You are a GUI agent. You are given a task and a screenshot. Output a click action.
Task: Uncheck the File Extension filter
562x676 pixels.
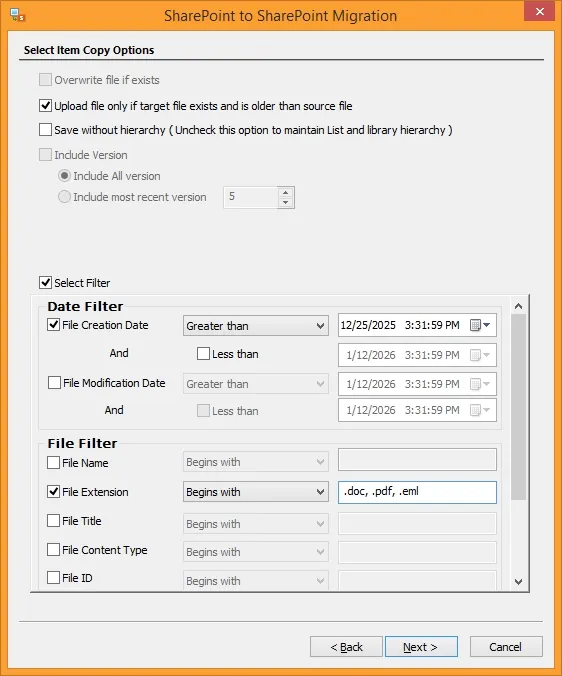pyautogui.click(x=53, y=491)
